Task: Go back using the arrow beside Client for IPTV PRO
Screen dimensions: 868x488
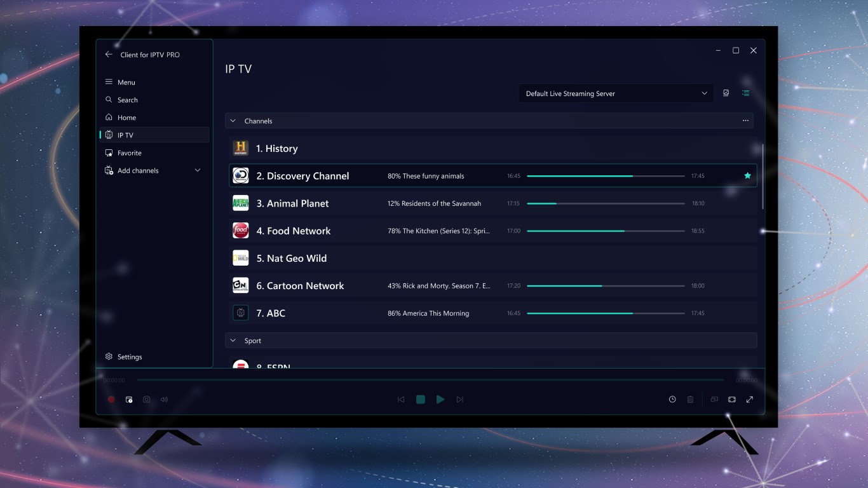Action: [109, 55]
